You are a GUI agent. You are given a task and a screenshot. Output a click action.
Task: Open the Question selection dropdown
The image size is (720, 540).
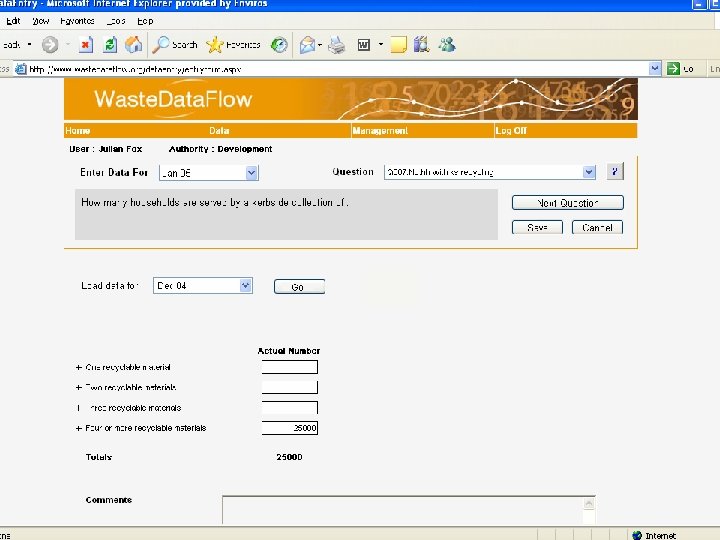pos(589,172)
